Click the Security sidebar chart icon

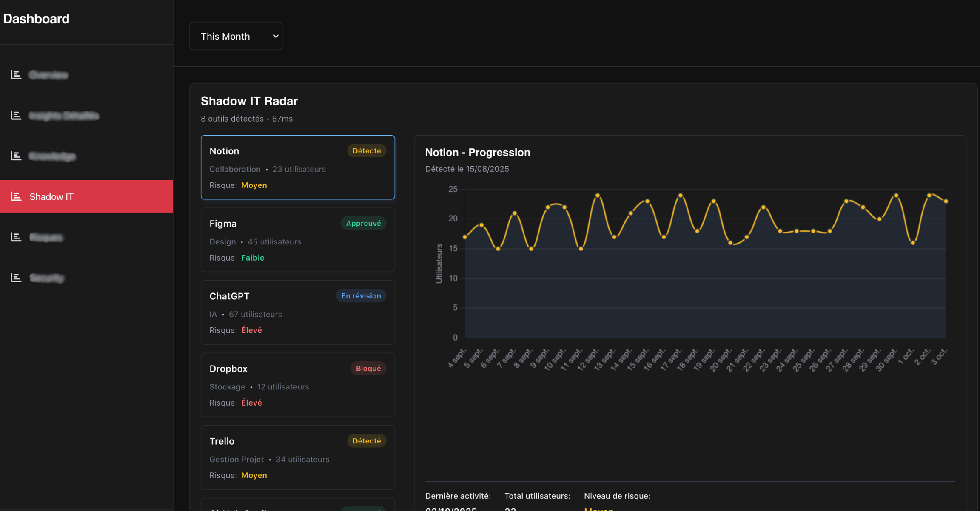tap(16, 278)
